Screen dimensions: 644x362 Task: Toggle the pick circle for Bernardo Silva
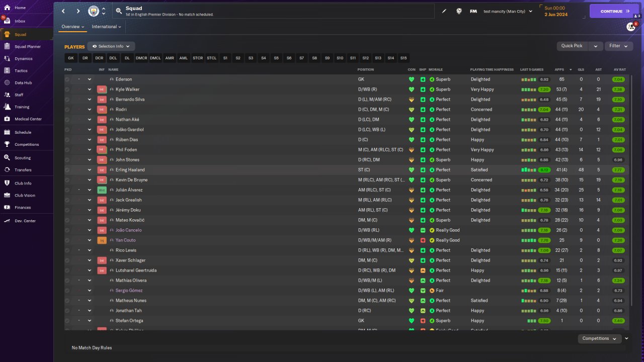click(x=67, y=100)
